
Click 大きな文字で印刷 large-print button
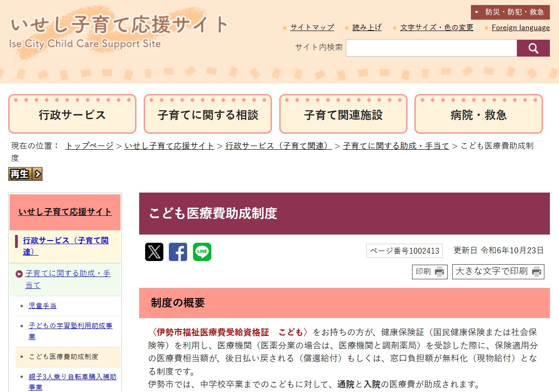[498, 272]
